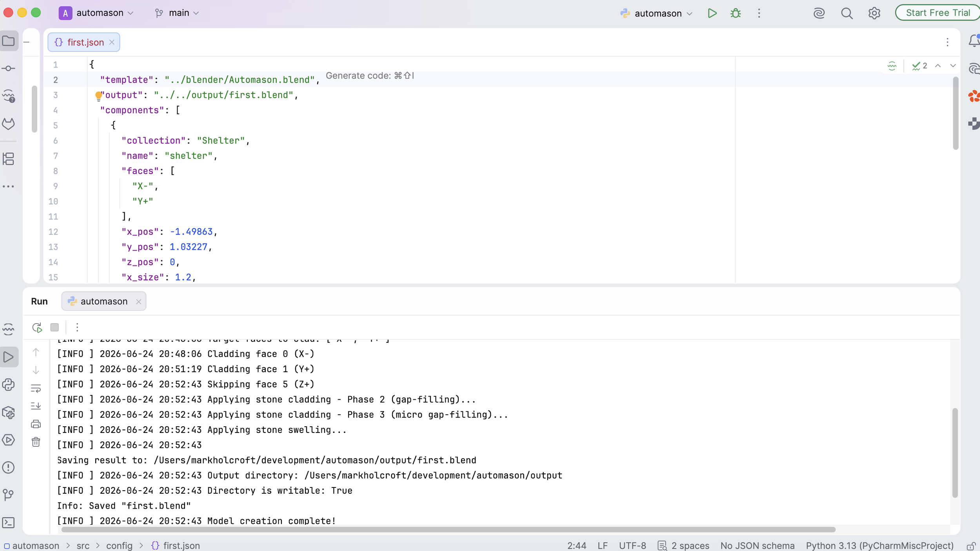Open the Python 3.13 interpreter selector
Image resolution: width=980 pixels, height=551 pixels.
880,546
